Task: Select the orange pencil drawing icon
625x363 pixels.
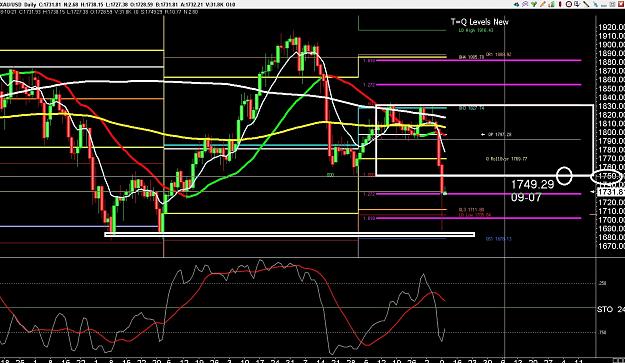Action: (x=543, y=4)
